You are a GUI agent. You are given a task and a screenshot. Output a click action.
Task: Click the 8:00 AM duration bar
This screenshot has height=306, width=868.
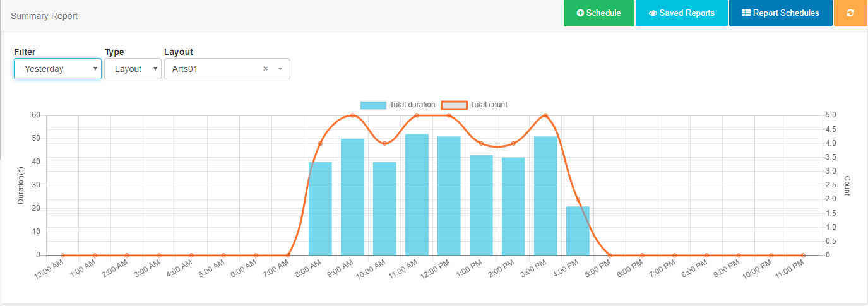(320, 208)
